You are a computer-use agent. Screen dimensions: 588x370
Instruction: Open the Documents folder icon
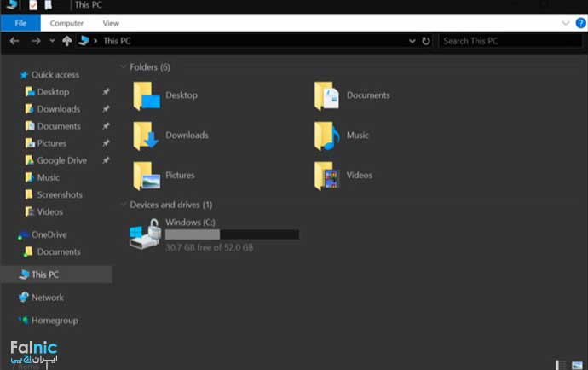(x=327, y=96)
